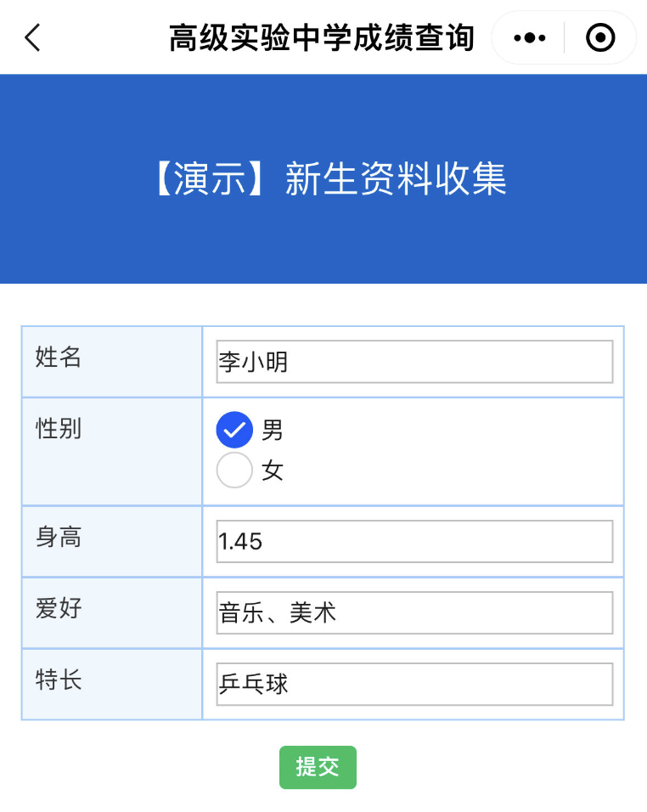This screenshot has height=812, width=647.
Task: Click the 姓名 label cell
Action: [x=112, y=362]
